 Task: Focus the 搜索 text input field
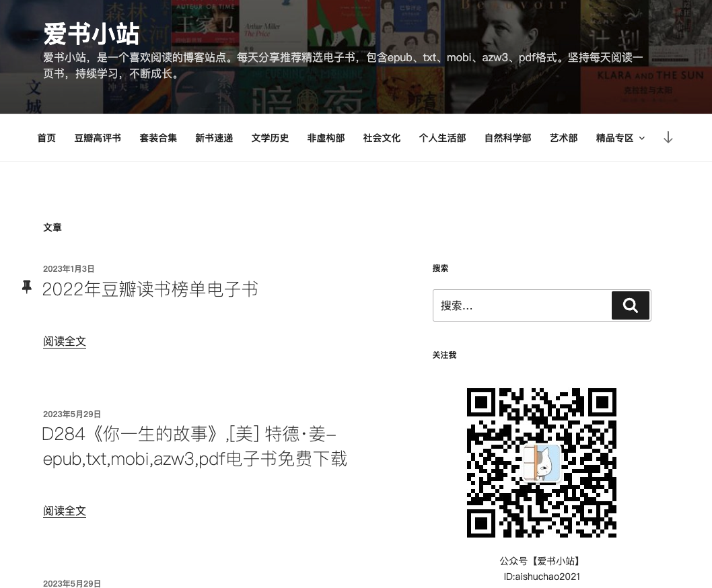[x=522, y=305]
